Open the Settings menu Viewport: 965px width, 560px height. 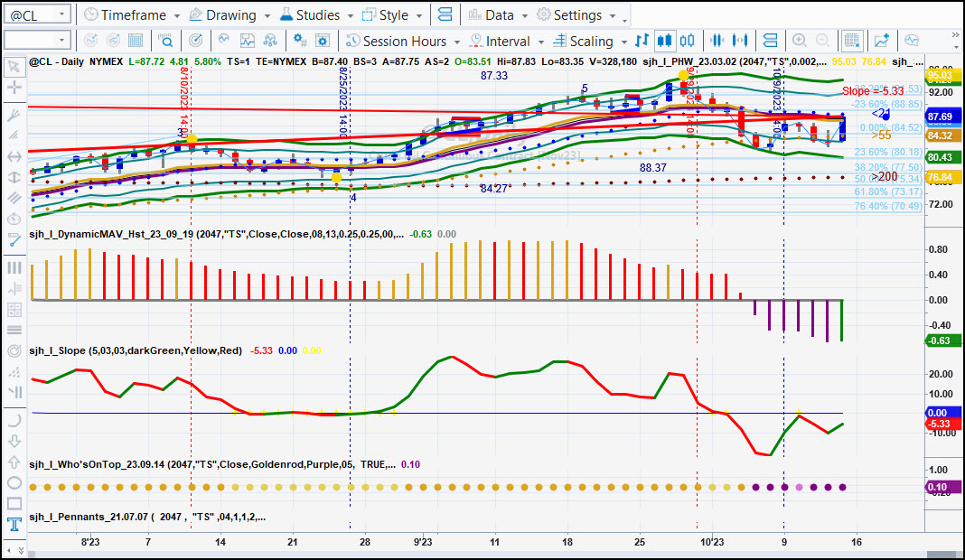coord(570,14)
